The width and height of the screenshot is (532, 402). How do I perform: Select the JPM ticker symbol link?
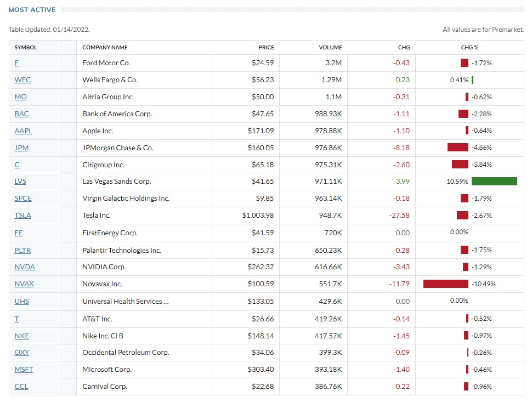click(x=22, y=148)
